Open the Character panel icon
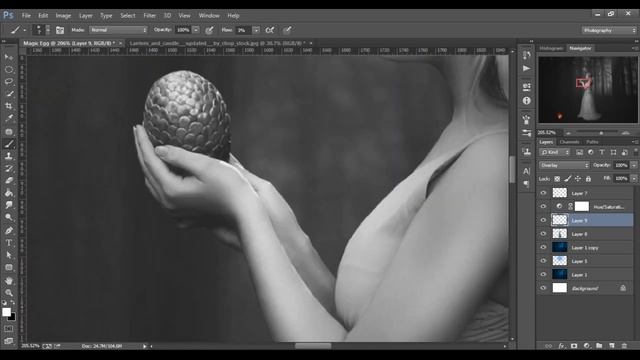The image size is (640, 360). coord(527,171)
